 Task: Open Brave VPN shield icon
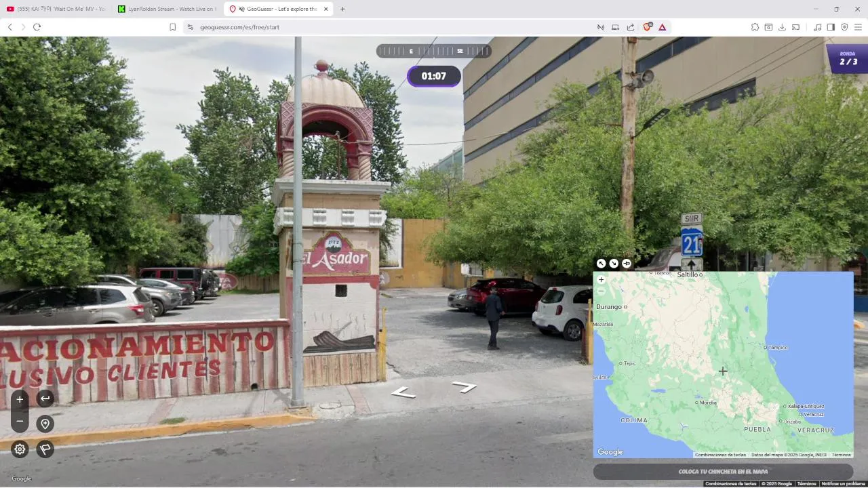(844, 27)
